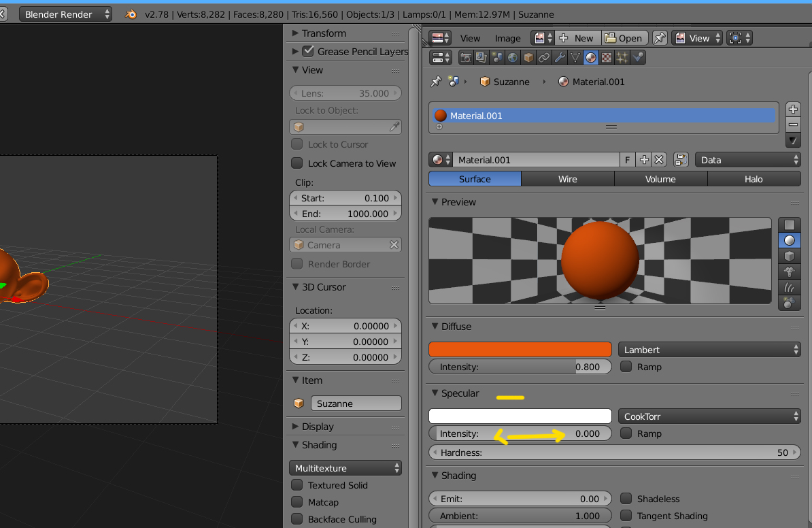
Task: Open the CookTorr specular shader dropdown
Action: pyautogui.click(x=709, y=416)
